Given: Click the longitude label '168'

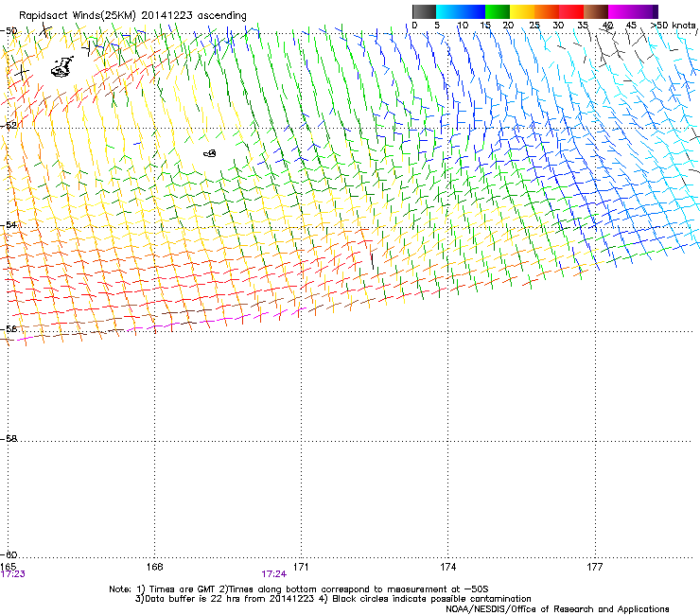Looking at the screenshot, I should [154, 567].
